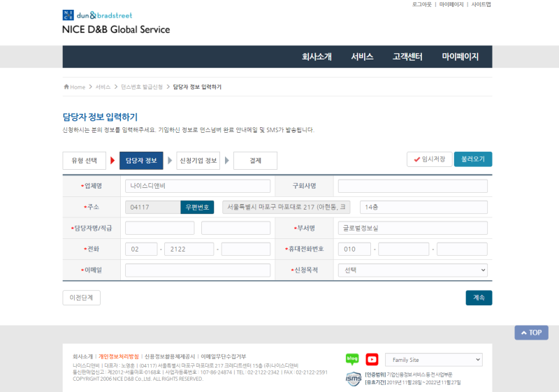
Task: Click the 임시저장 button
Action: point(430,159)
